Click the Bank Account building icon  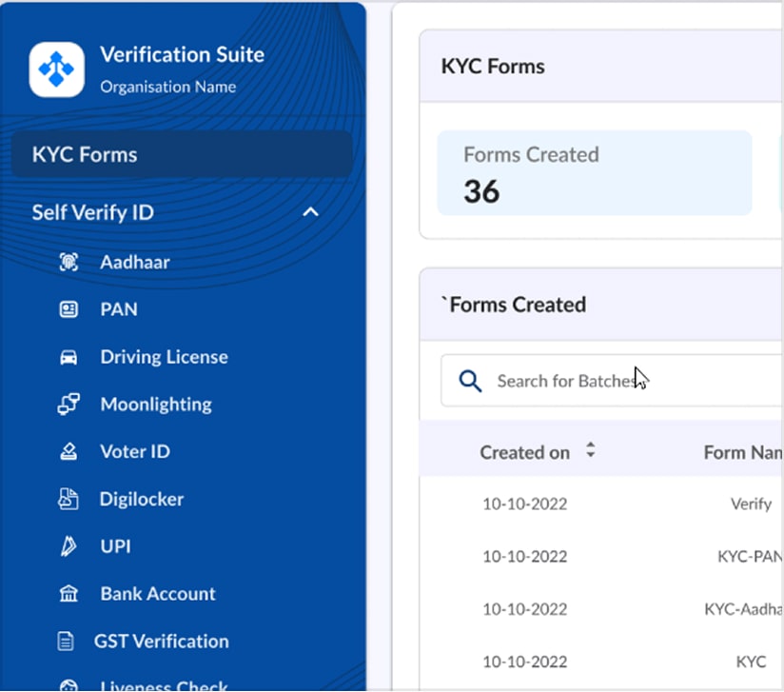pos(69,593)
